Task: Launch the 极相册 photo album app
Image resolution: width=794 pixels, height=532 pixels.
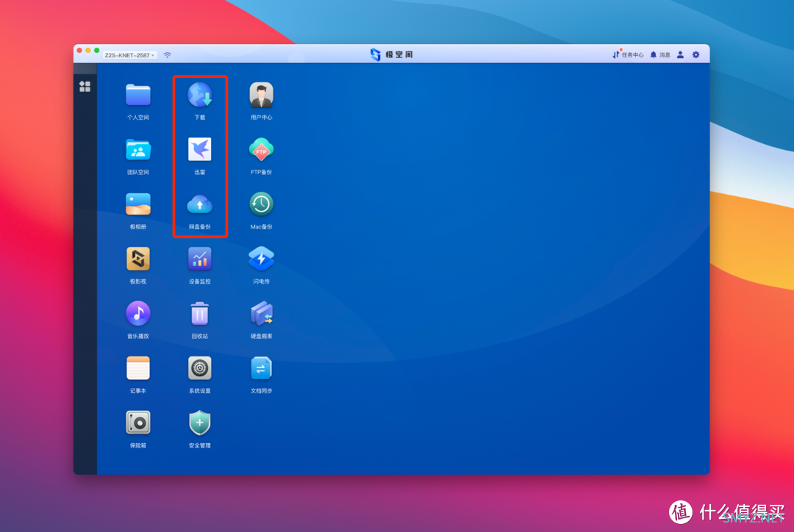Action: pyautogui.click(x=138, y=204)
